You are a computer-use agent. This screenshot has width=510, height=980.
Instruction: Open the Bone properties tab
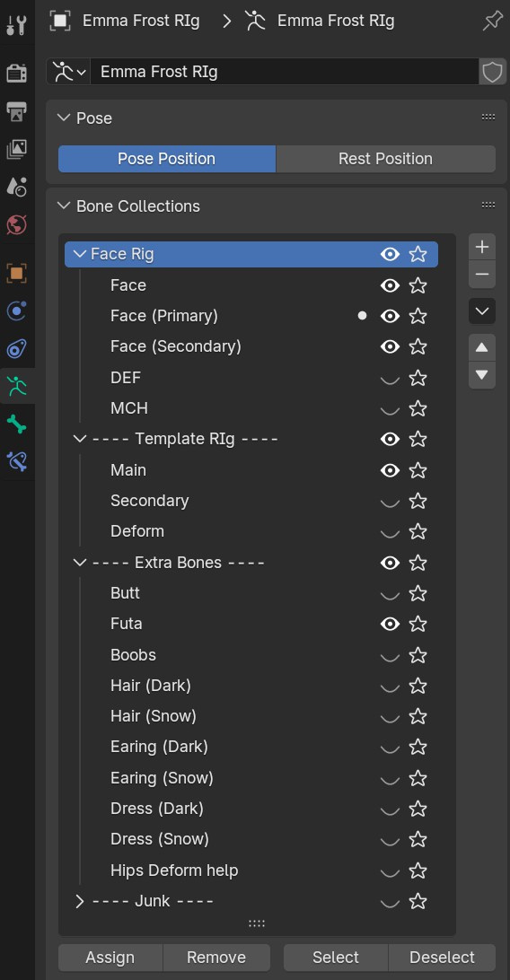(x=17, y=424)
